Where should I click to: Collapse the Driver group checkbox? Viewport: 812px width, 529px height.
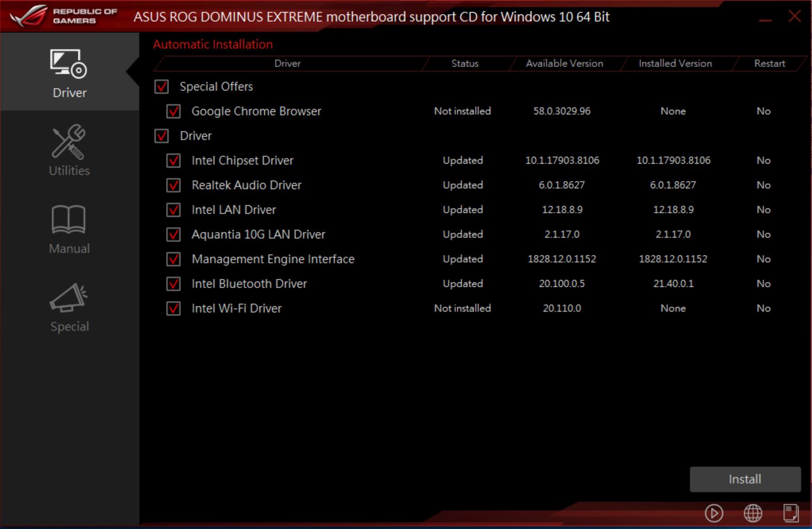point(162,136)
